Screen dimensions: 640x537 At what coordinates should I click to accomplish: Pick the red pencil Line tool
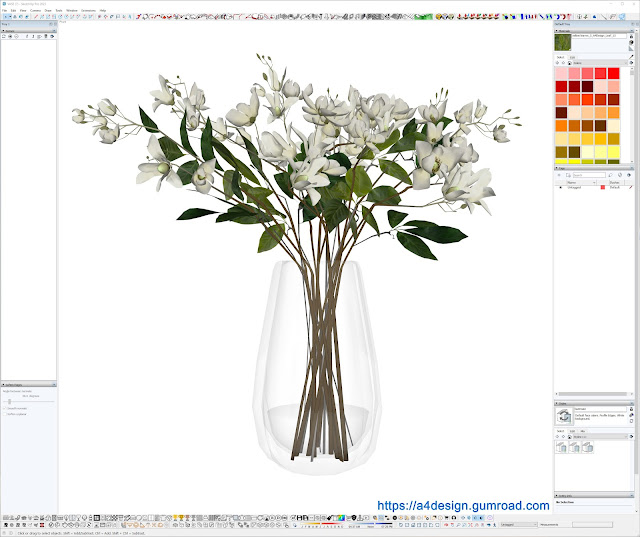click(x=36, y=17)
